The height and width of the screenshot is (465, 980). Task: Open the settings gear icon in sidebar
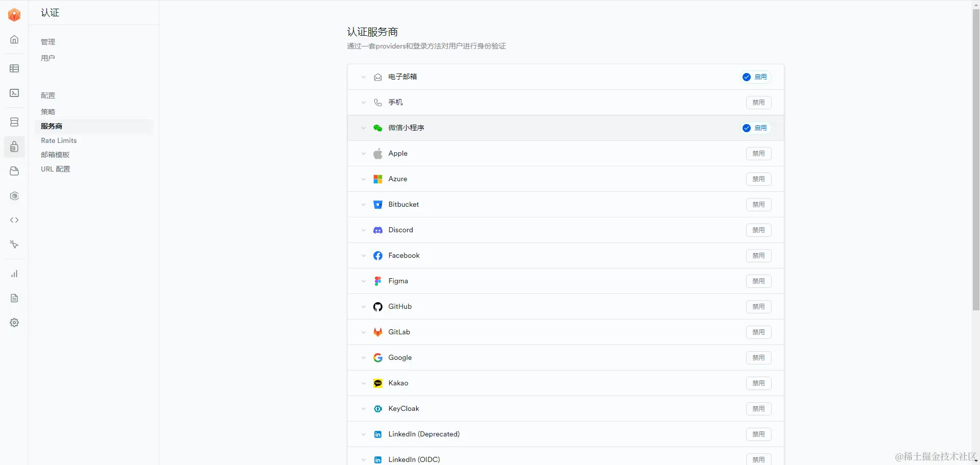[x=14, y=323]
